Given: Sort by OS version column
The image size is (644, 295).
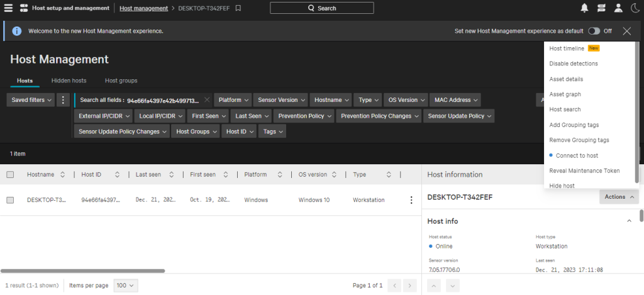Looking at the screenshot, I should [x=334, y=175].
